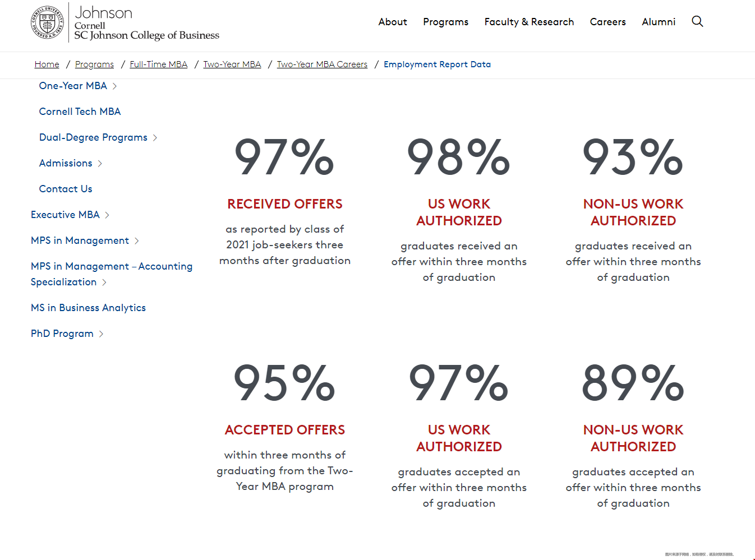Click the Cornell University seal logo
This screenshot has width=755, height=560.
[47, 22]
